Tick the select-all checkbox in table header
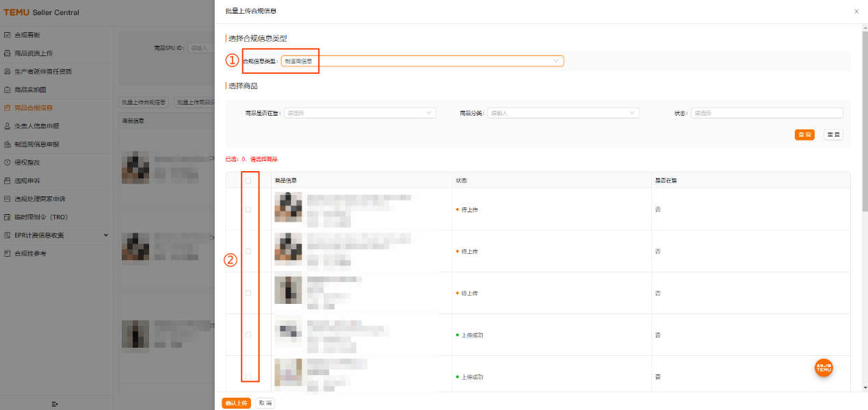 click(248, 181)
